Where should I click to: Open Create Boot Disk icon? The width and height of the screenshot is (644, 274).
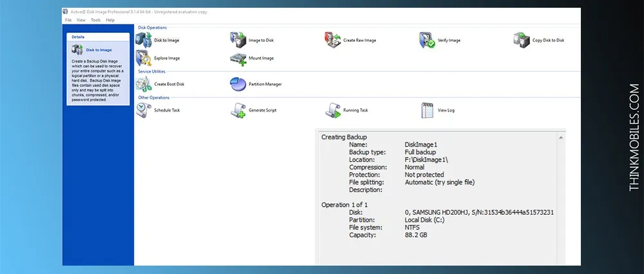(144, 84)
